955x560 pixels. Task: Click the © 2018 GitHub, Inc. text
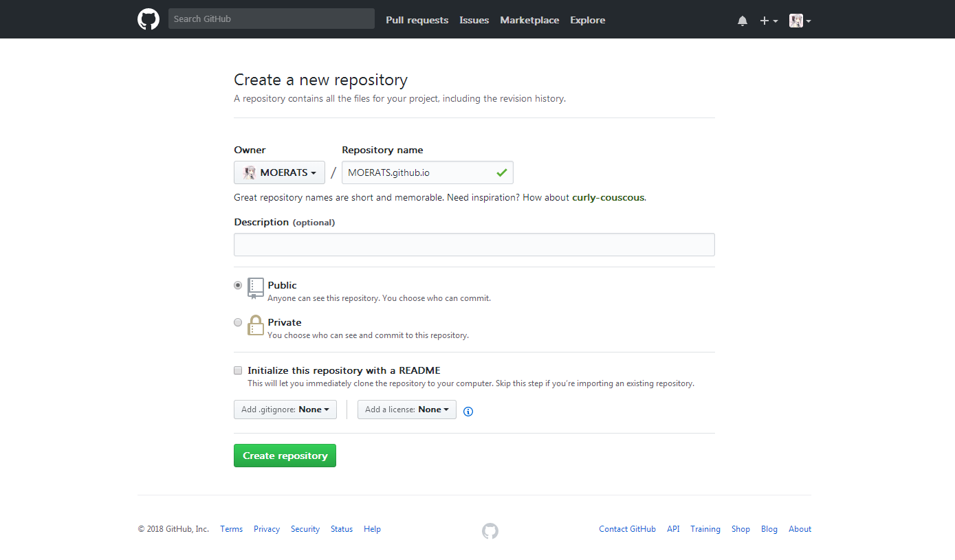173,529
